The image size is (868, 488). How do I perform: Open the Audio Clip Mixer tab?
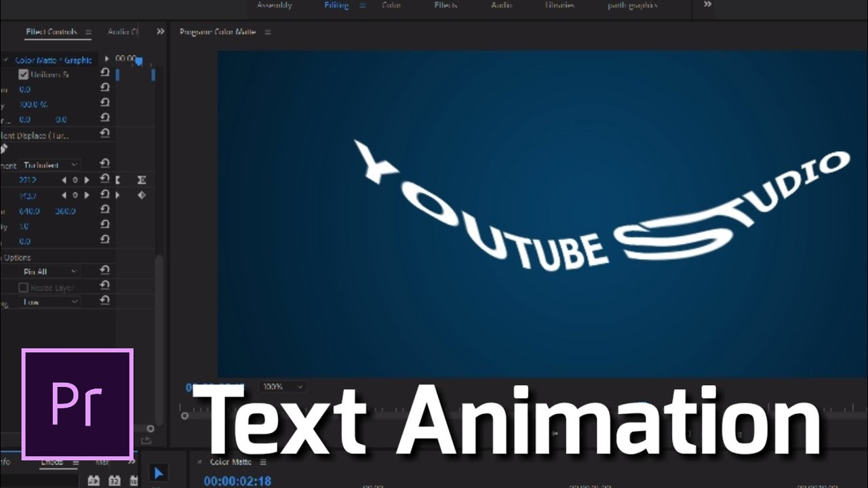pyautogui.click(x=123, y=32)
